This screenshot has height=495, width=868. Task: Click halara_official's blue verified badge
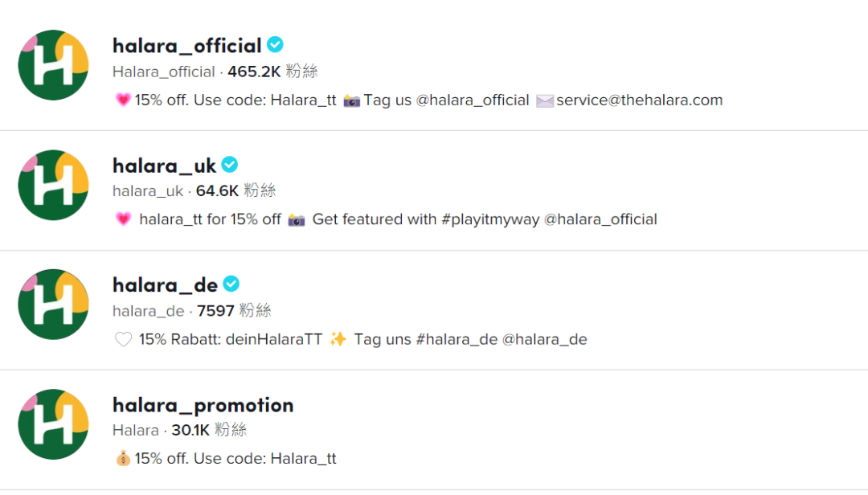[276, 45]
